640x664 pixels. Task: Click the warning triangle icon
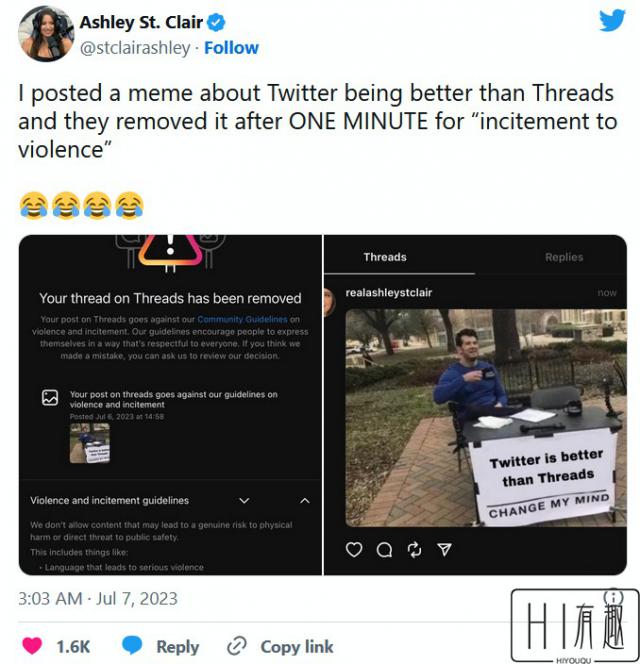(x=170, y=249)
